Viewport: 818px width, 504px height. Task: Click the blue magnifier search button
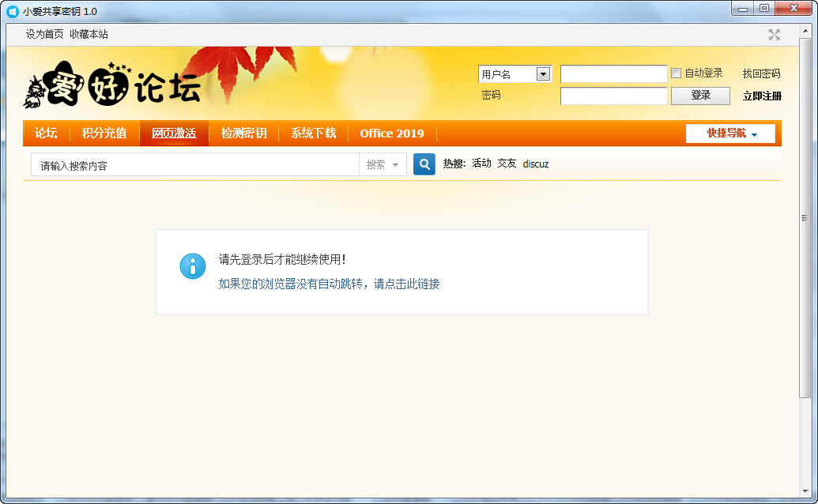coord(424,164)
